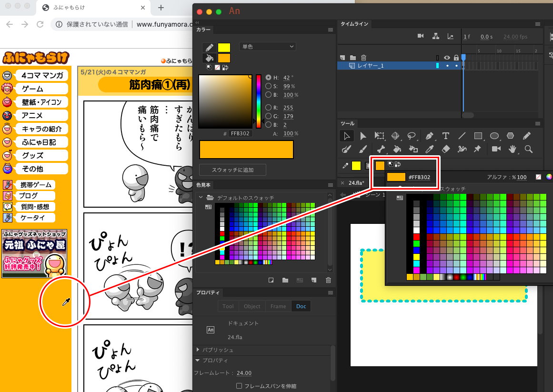The width and height of the screenshot is (553, 392).
Task: Select the Asset Warp pin tool
Action: click(477, 149)
